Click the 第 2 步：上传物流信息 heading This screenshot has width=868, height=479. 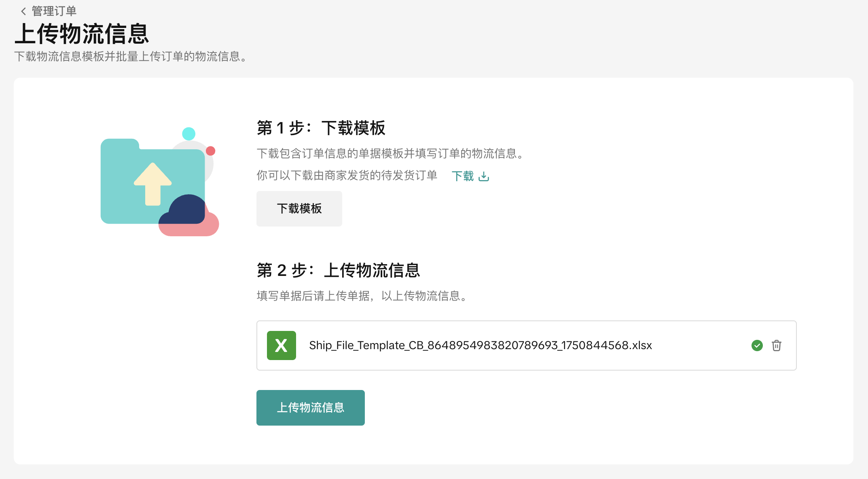point(338,270)
